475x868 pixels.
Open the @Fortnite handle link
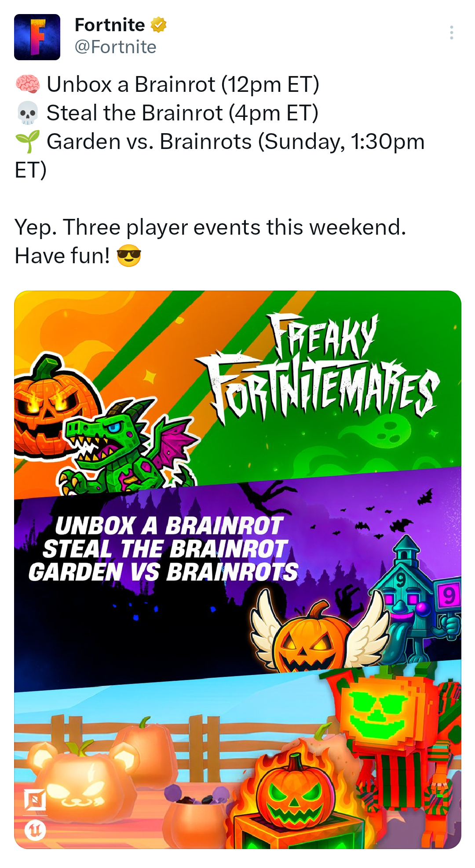pos(115,47)
